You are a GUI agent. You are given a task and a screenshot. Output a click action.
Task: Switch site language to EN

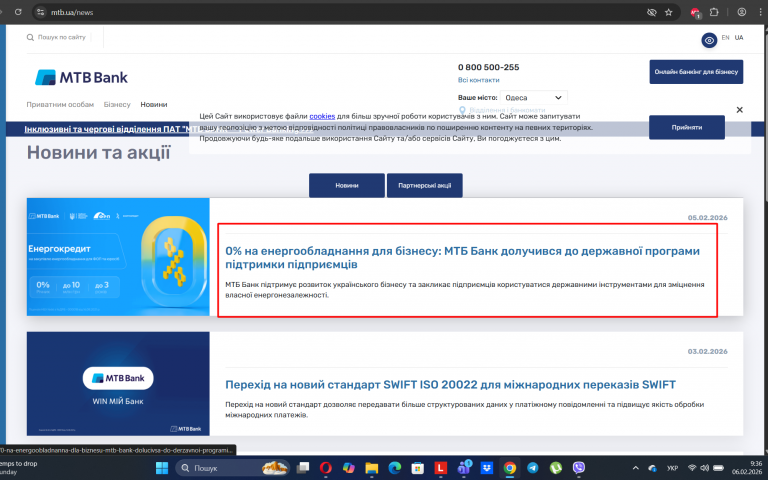pyautogui.click(x=725, y=38)
